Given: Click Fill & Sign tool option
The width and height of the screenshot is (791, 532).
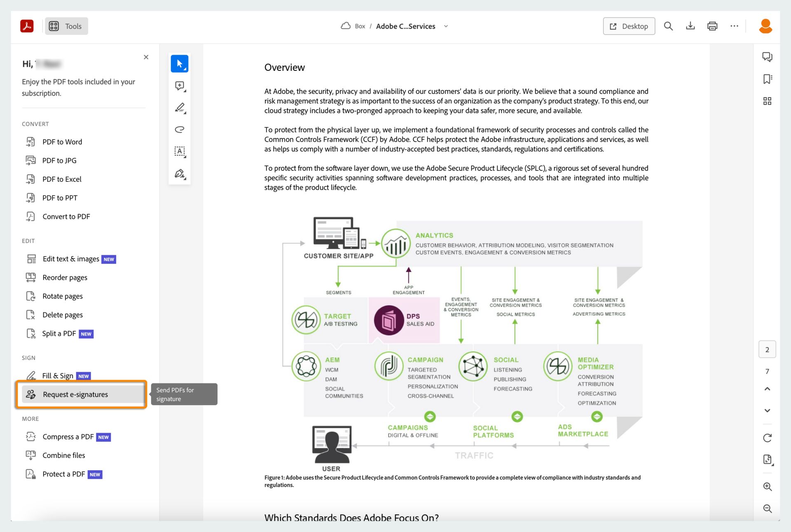Looking at the screenshot, I should tap(58, 375).
